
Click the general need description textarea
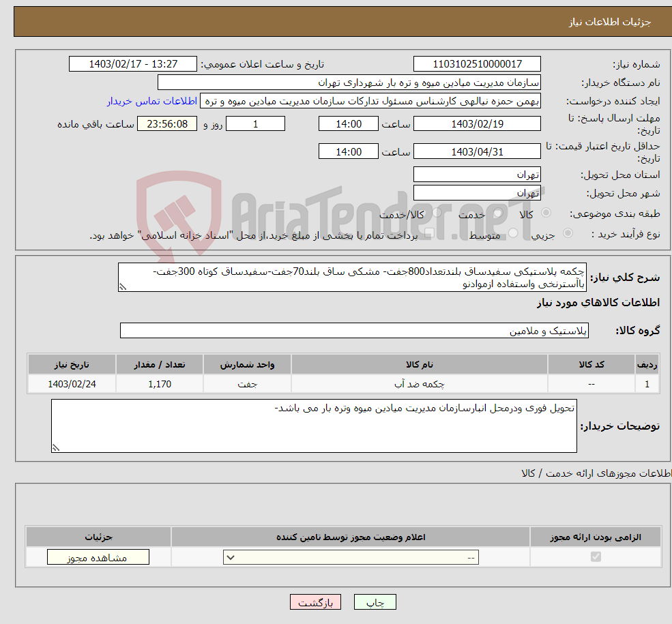[352, 278]
